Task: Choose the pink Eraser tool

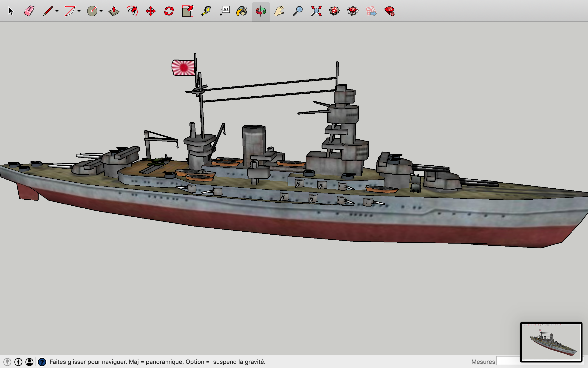Action: [x=29, y=11]
